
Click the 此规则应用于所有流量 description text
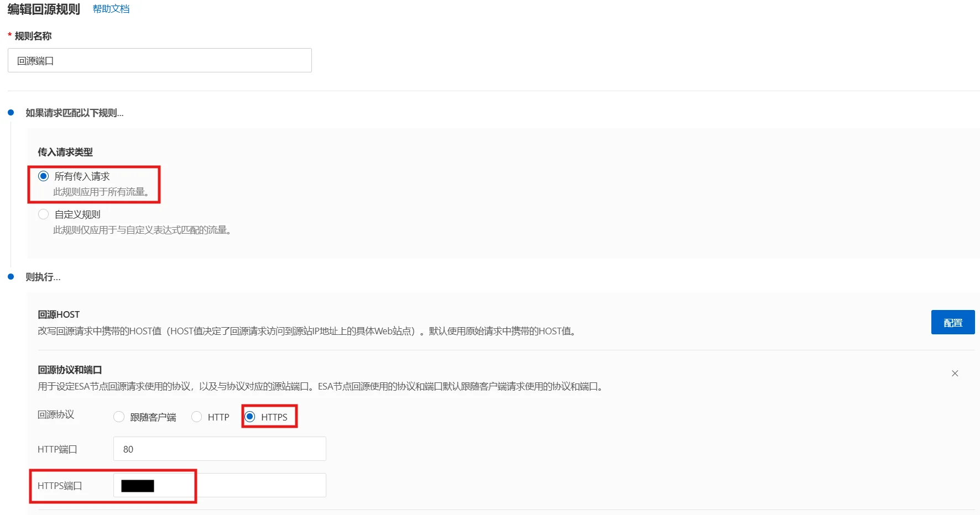(x=101, y=192)
